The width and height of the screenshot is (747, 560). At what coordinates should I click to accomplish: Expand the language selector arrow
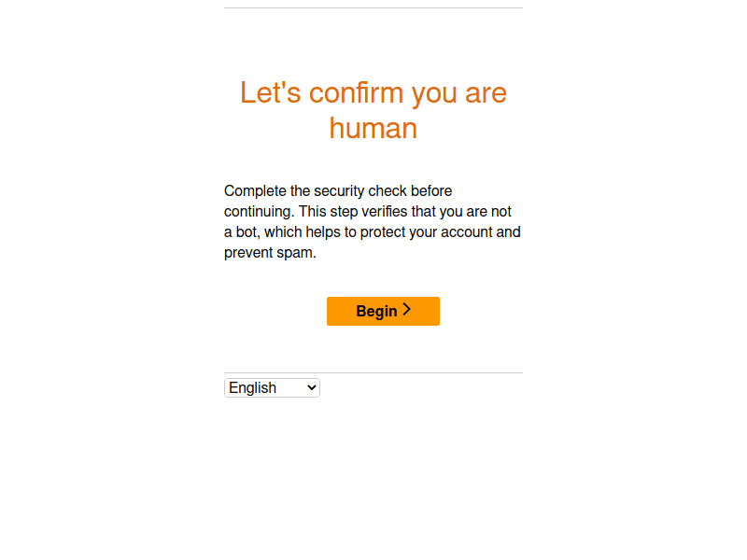[311, 387]
